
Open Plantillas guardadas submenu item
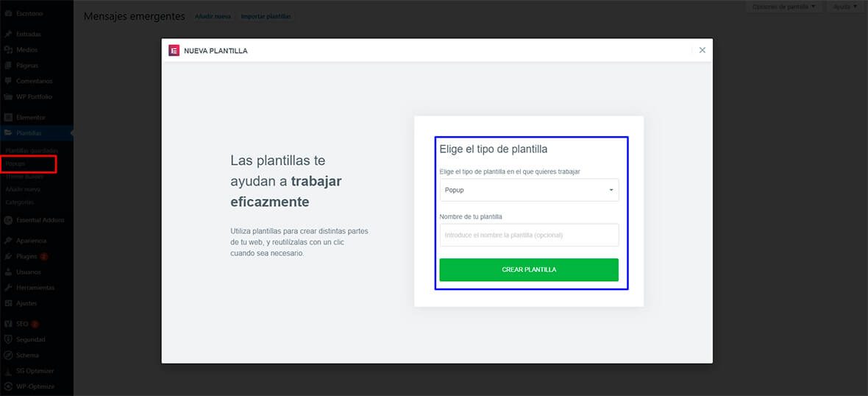pyautogui.click(x=32, y=151)
